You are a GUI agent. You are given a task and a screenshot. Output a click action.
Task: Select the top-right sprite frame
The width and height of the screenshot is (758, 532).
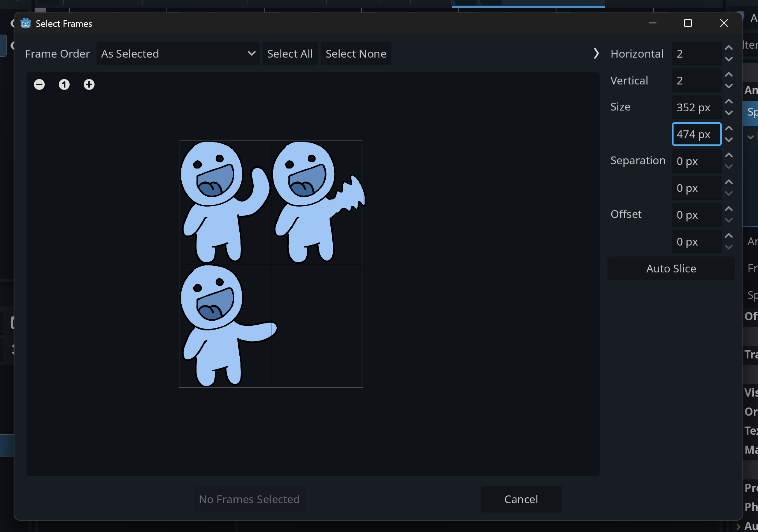click(317, 202)
